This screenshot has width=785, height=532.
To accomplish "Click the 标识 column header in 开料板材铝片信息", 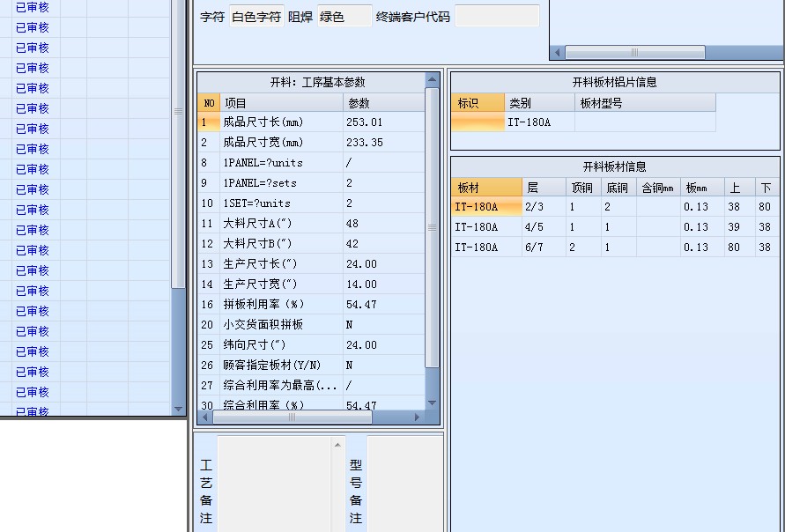I will (x=478, y=103).
